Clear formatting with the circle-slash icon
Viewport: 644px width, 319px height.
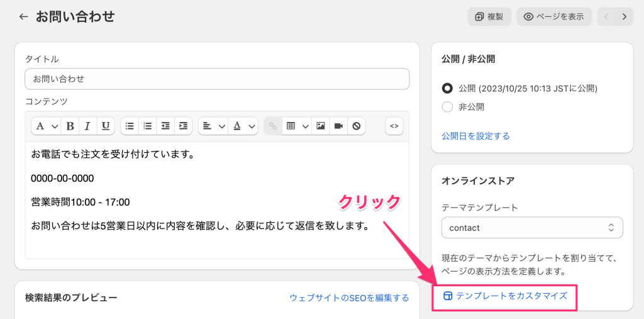point(357,126)
